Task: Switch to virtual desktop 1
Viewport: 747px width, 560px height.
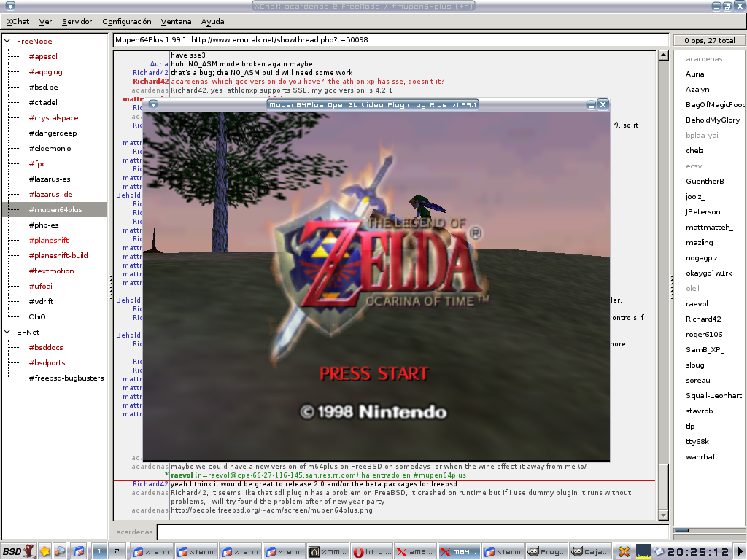Action: coord(98,551)
